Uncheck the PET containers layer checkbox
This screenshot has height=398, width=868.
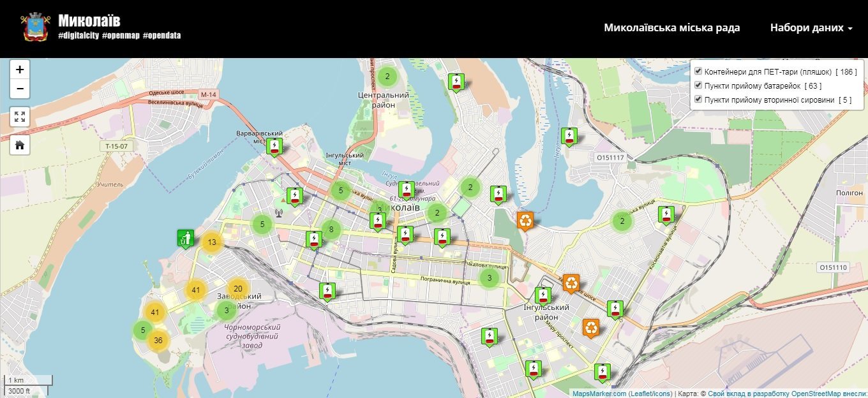(x=698, y=71)
